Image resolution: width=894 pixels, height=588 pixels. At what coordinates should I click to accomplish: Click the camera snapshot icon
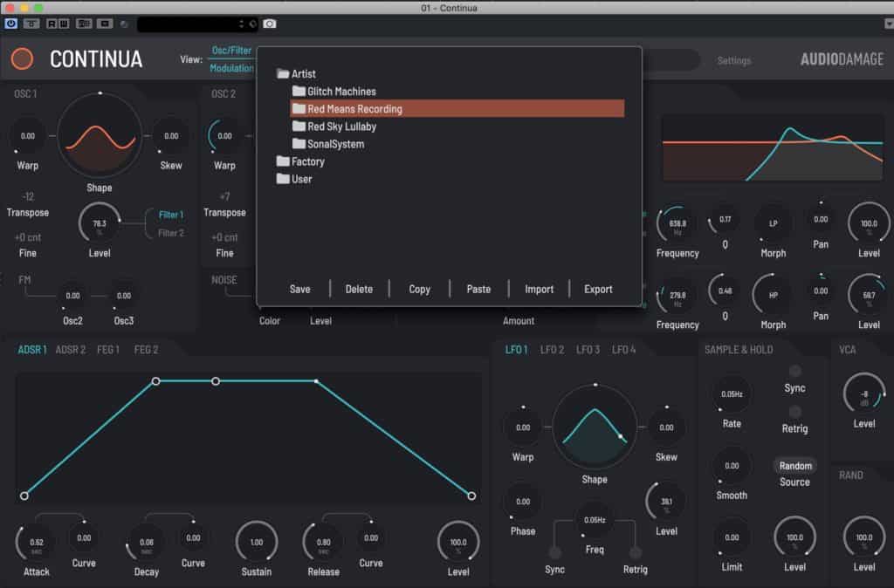[270, 24]
